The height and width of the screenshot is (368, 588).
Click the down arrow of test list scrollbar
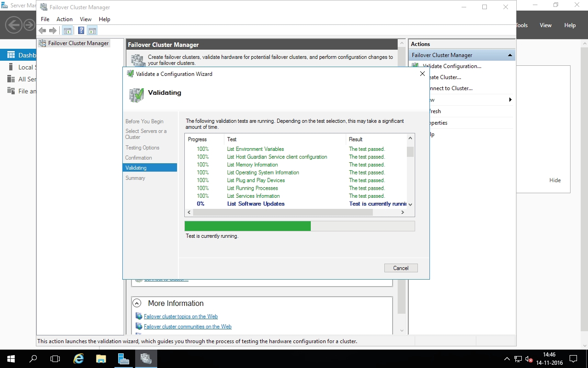coord(410,204)
